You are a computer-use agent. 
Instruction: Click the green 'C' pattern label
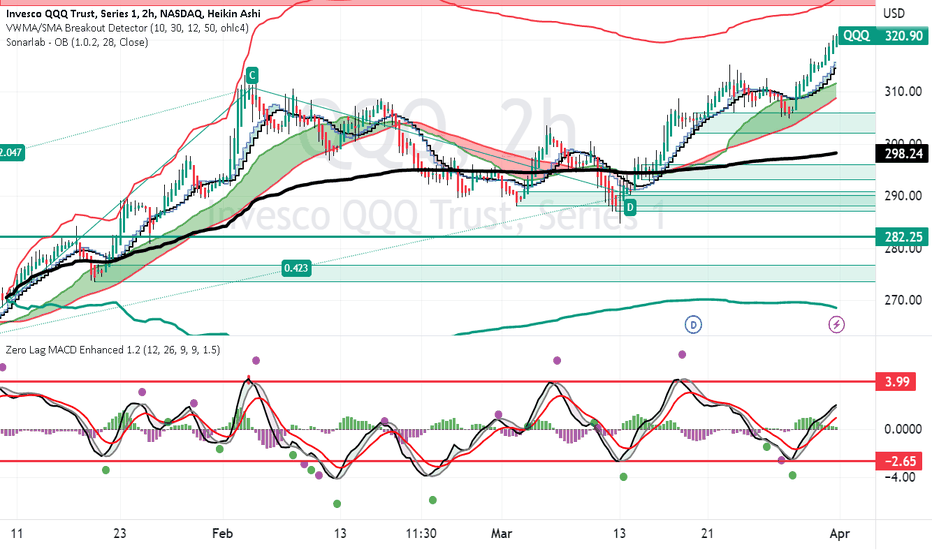click(252, 76)
